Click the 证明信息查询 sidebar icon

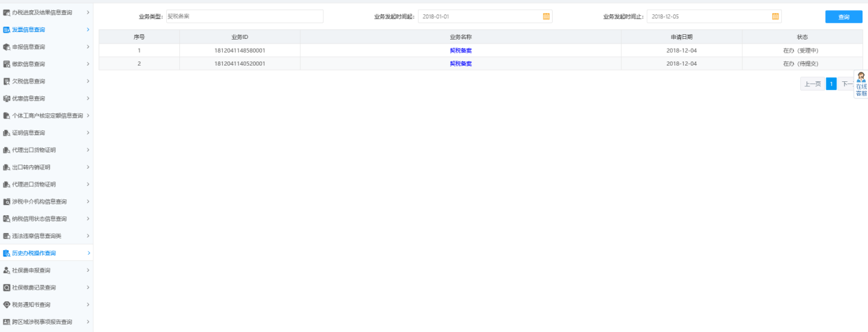[x=6, y=133]
